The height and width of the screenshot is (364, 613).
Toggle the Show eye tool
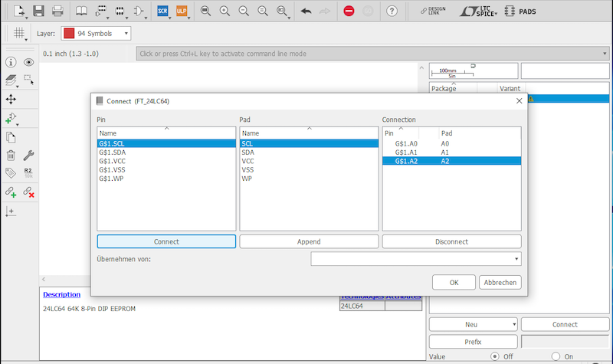coord(28,62)
